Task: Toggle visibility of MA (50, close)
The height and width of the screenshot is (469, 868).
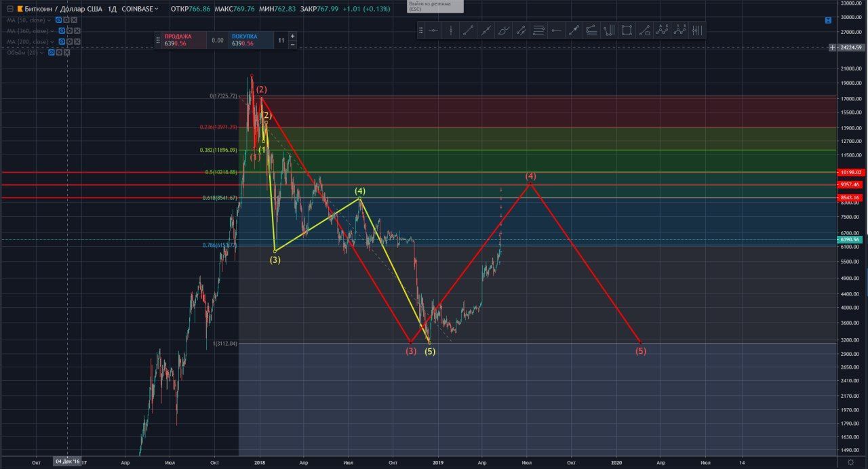Action: click(59, 20)
